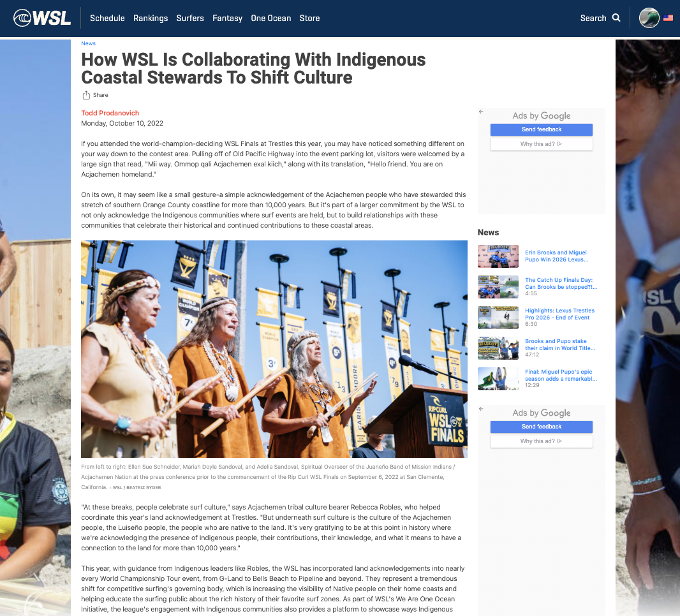Image resolution: width=680 pixels, height=616 pixels.
Task: Click Highlights Lexus Trestles Pro thumbnail
Action: click(x=498, y=318)
